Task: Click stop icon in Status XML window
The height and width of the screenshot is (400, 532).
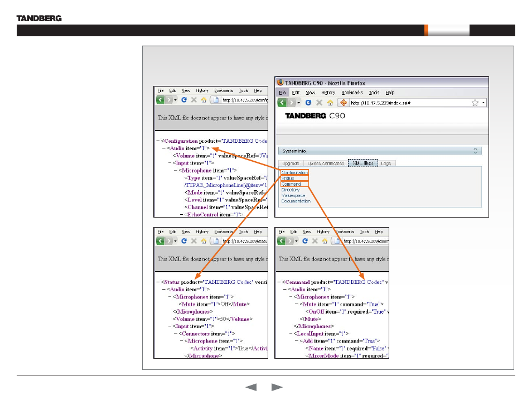Action: 194,241
